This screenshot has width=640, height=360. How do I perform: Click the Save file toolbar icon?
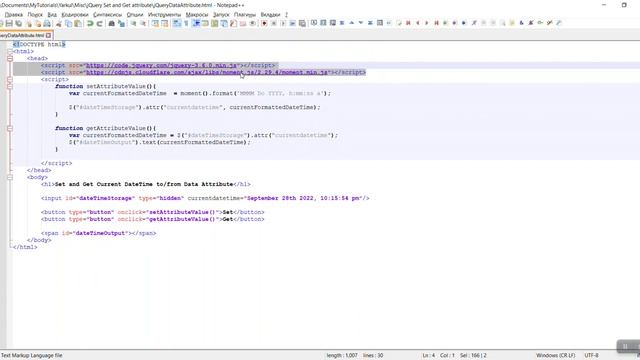tap(9, 23)
